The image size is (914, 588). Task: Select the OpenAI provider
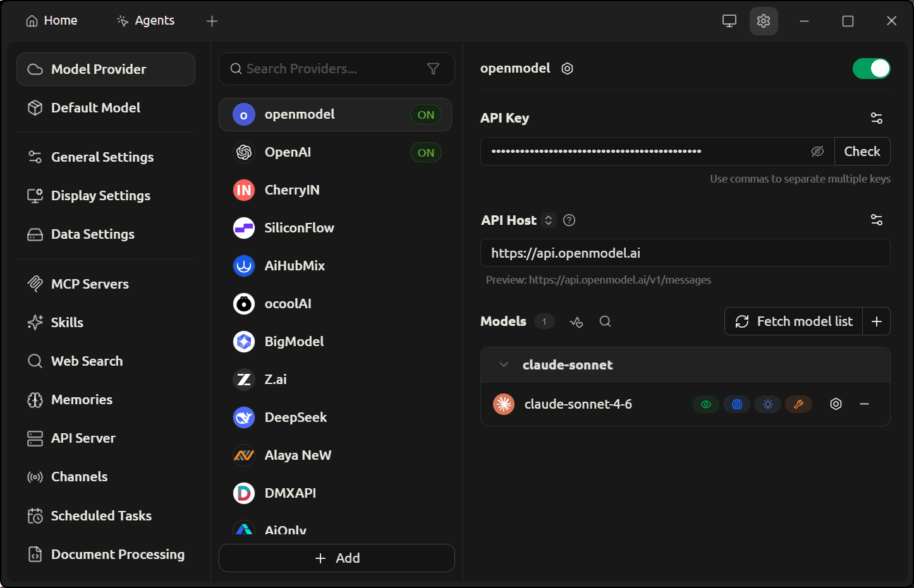pos(336,152)
